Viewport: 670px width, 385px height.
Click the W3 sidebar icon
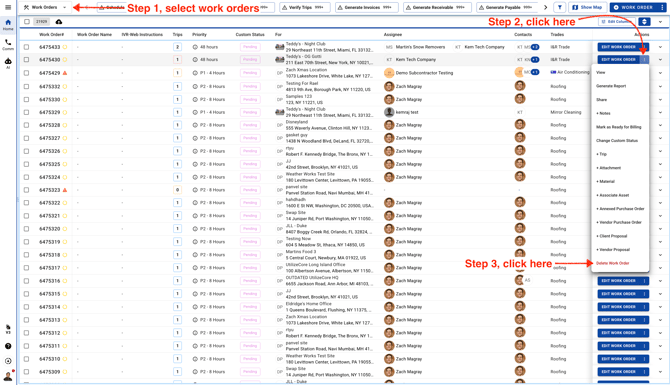coord(8,329)
